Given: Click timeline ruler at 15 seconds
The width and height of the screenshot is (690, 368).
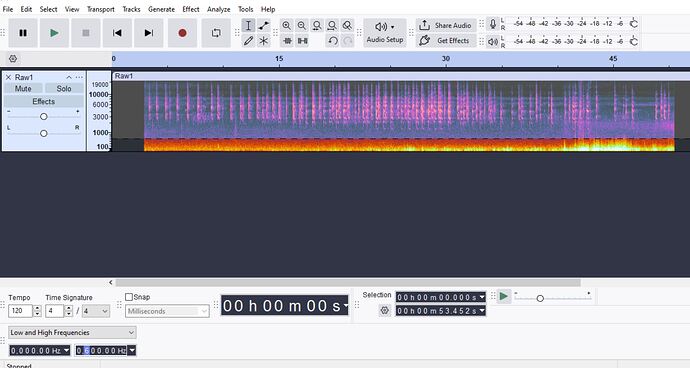Looking at the screenshot, I should coord(279,59).
